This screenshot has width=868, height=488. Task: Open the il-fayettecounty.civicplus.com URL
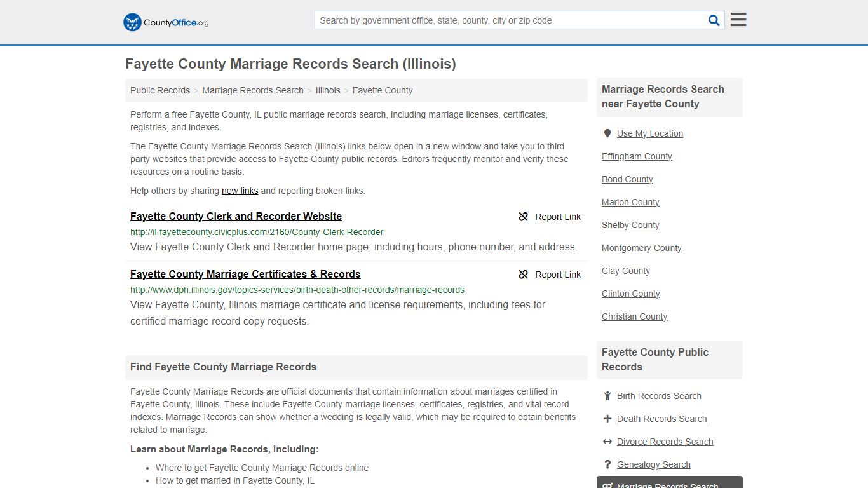click(x=257, y=232)
